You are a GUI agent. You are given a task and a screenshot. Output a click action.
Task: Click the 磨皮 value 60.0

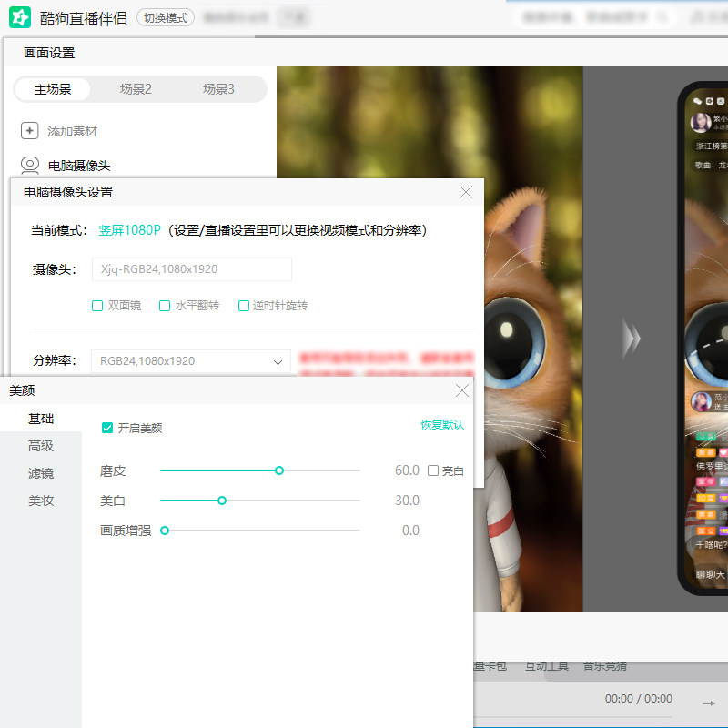[x=407, y=470]
